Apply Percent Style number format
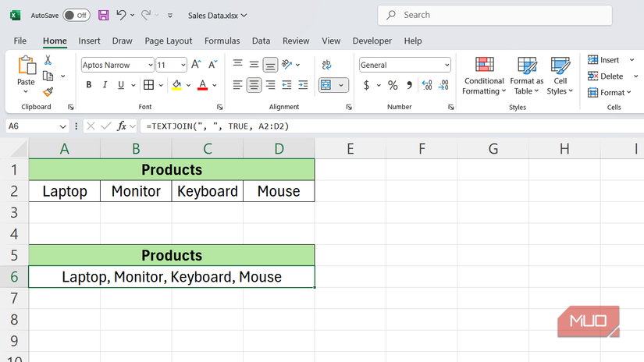 [393, 85]
